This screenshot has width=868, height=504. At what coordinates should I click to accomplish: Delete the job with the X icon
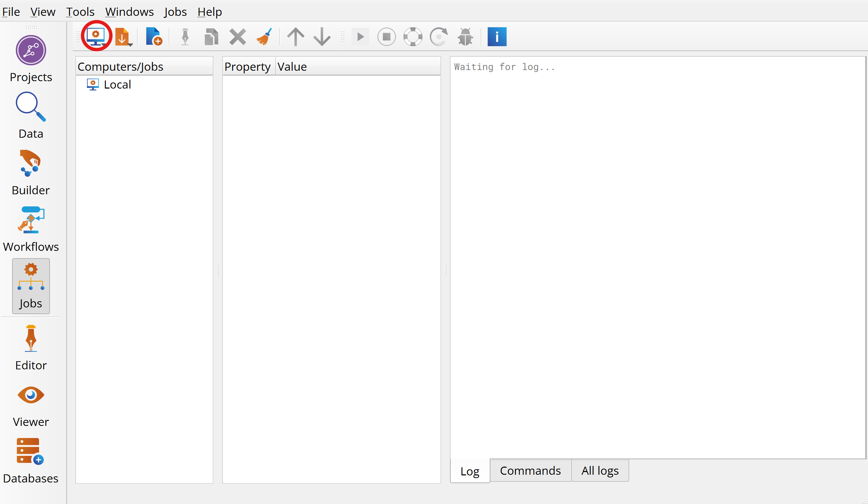coord(238,36)
